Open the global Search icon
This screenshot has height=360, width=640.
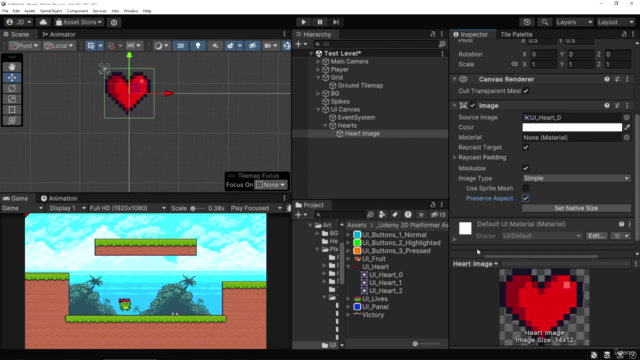tap(544, 22)
